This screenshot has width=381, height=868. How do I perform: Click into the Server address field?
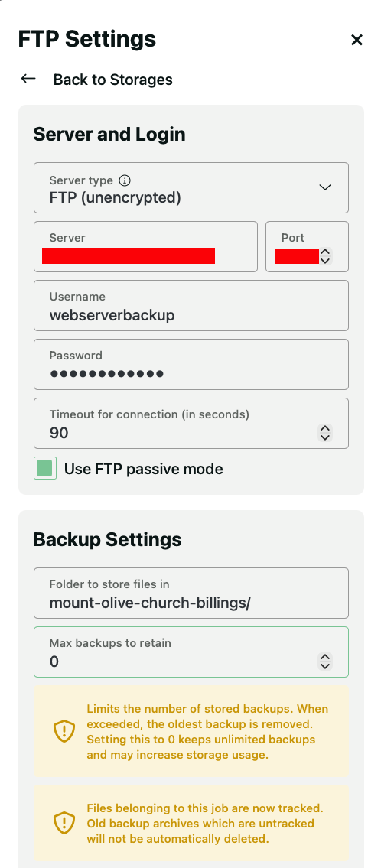click(145, 246)
